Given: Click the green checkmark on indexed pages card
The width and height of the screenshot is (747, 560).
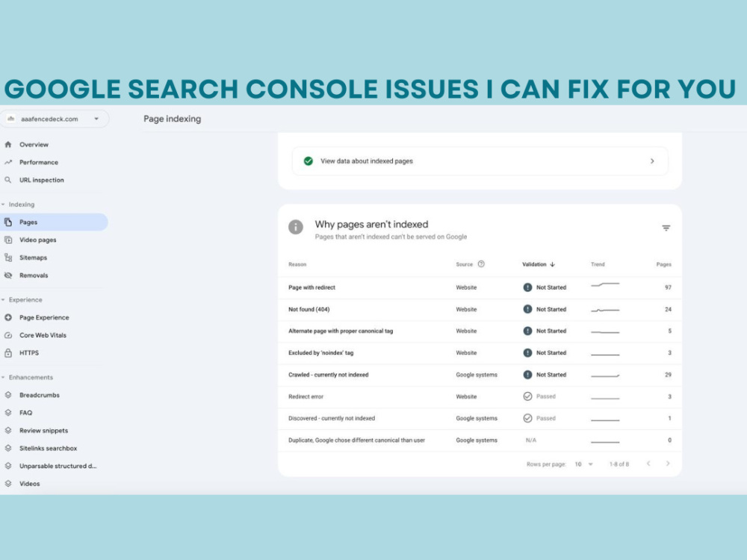Looking at the screenshot, I should tap(309, 161).
